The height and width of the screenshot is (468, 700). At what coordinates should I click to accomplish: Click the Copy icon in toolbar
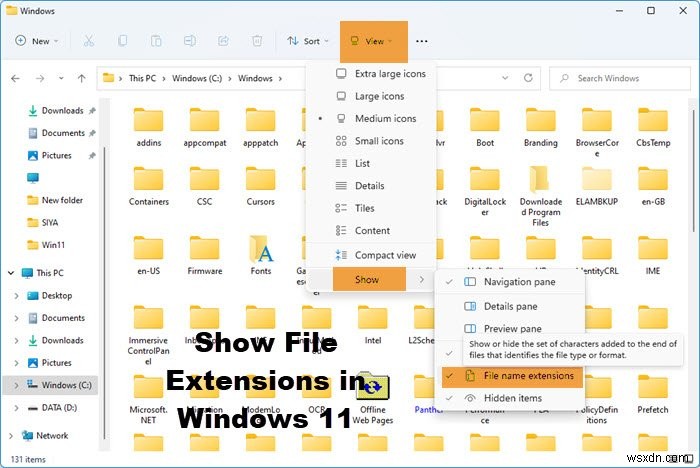(122, 41)
